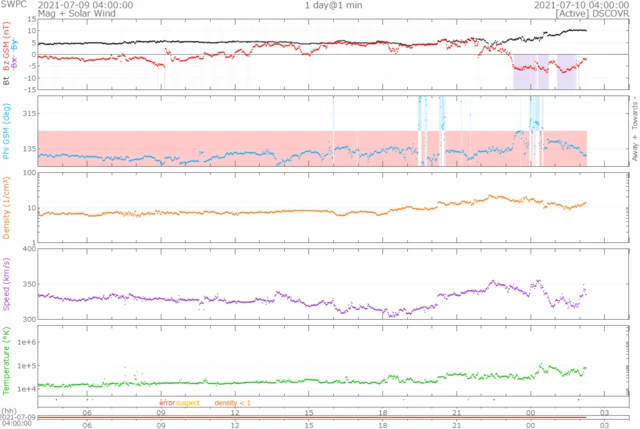Open the Mag + Solar Wind series selector
This screenshot has width=640, height=429.
77,13
